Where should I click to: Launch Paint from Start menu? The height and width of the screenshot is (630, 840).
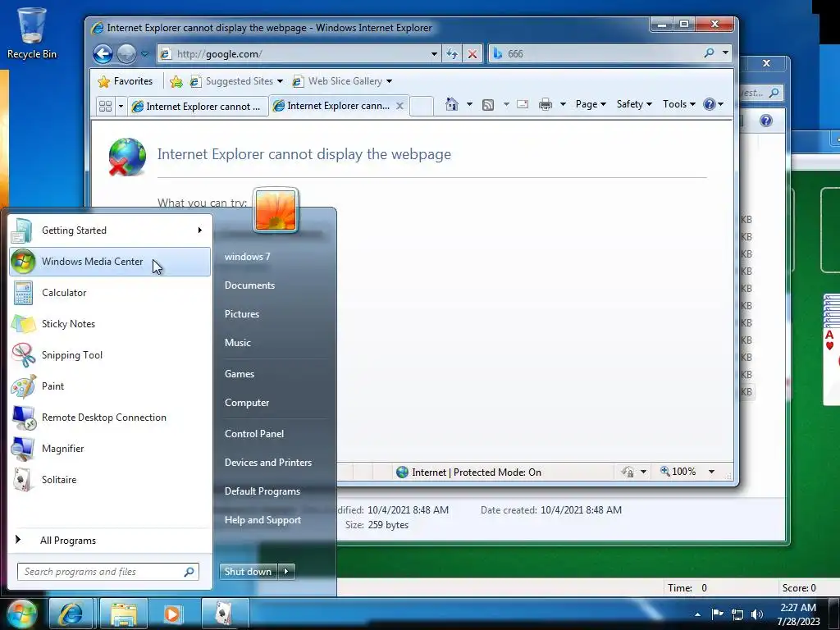110,386
